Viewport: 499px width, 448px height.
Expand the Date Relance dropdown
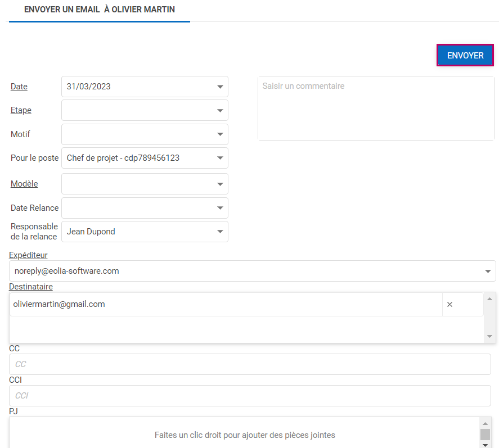pyautogui.click(x=220, y=208)
